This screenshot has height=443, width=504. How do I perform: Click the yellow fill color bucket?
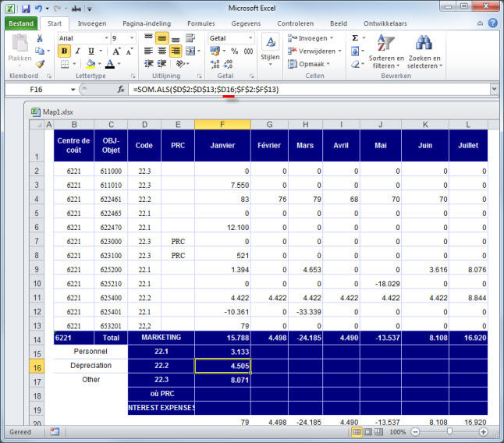(x=91, y=64)
